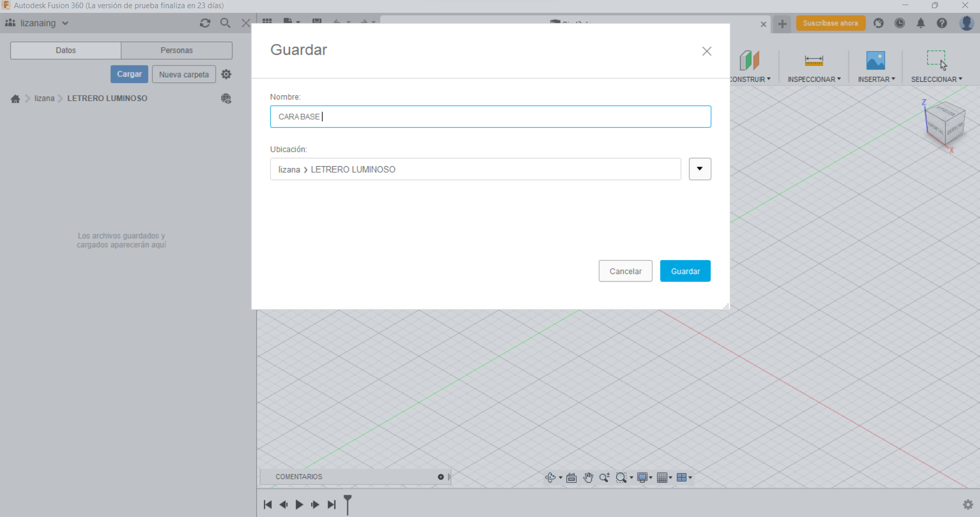The height and width of the screenshot is (517, 980).
Task: Close the current document tab
Action: tap(763, 24)
